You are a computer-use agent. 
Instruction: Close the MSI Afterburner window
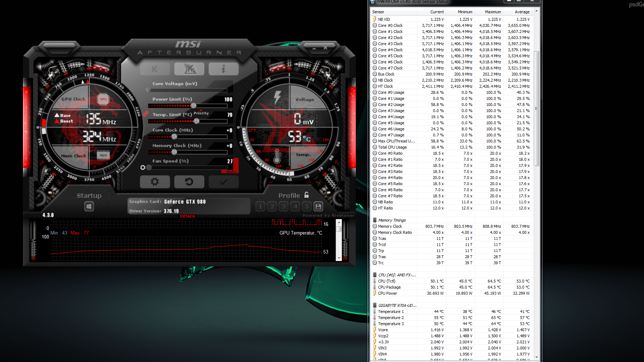[325, 48]
